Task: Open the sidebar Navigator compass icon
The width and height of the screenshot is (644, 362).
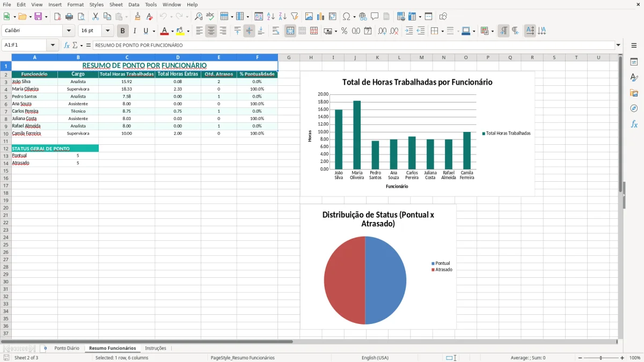Action: [634, 109]
